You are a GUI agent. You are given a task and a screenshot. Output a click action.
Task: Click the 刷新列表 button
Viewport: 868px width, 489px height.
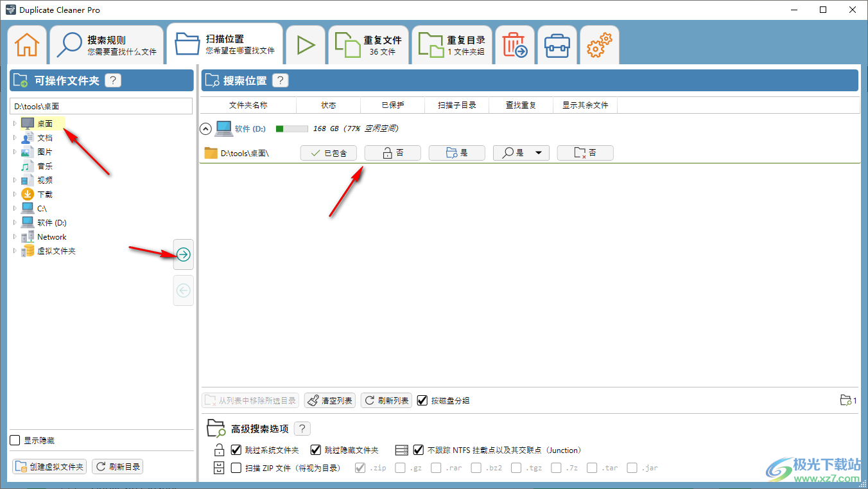[x=386, y=400]
